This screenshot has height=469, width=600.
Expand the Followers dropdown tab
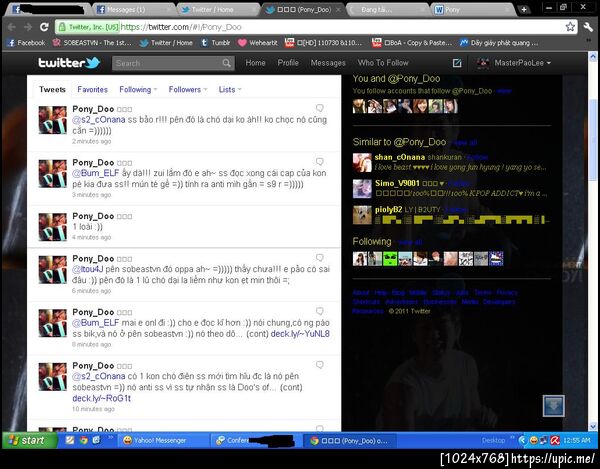tap(188, 90)
